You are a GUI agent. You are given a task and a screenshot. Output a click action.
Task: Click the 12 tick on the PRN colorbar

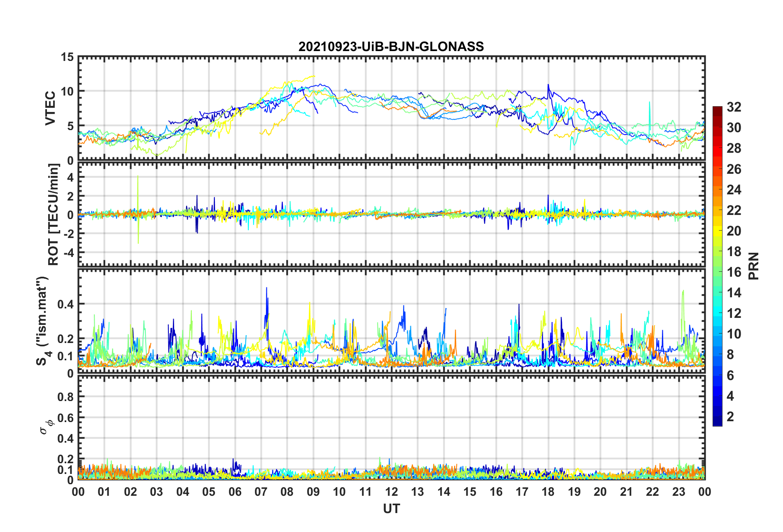(734, 313)
